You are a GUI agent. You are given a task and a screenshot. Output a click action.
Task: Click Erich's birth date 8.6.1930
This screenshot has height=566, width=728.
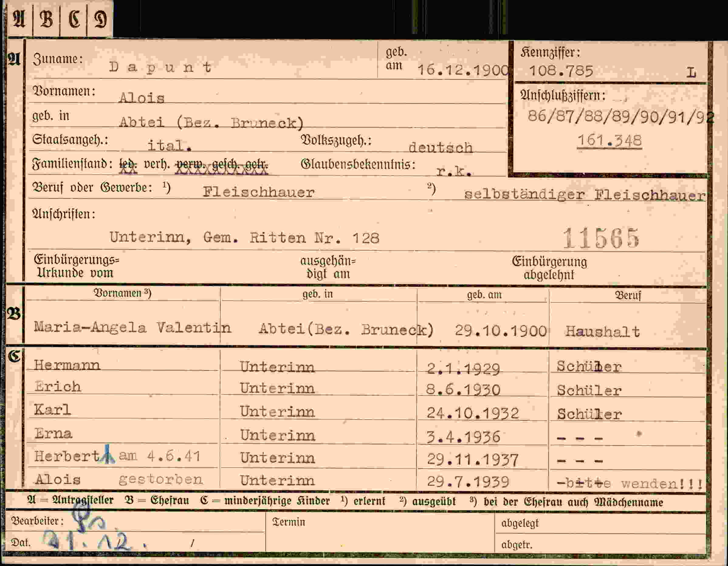point(463,390)
